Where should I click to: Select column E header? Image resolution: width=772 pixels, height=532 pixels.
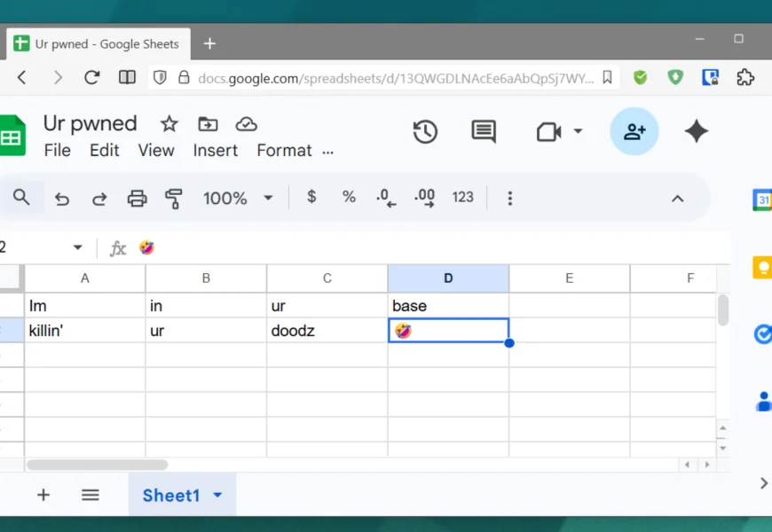(x=569, y=278)
